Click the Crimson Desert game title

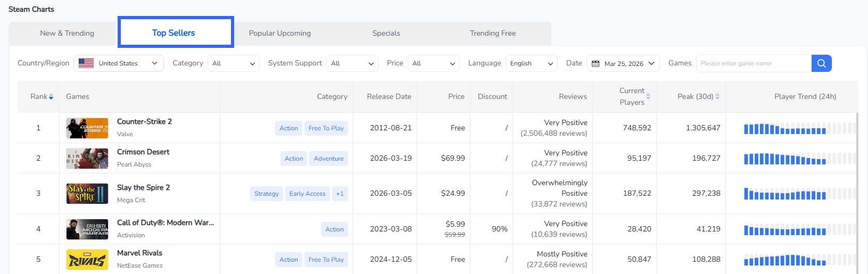pos(143,152)
